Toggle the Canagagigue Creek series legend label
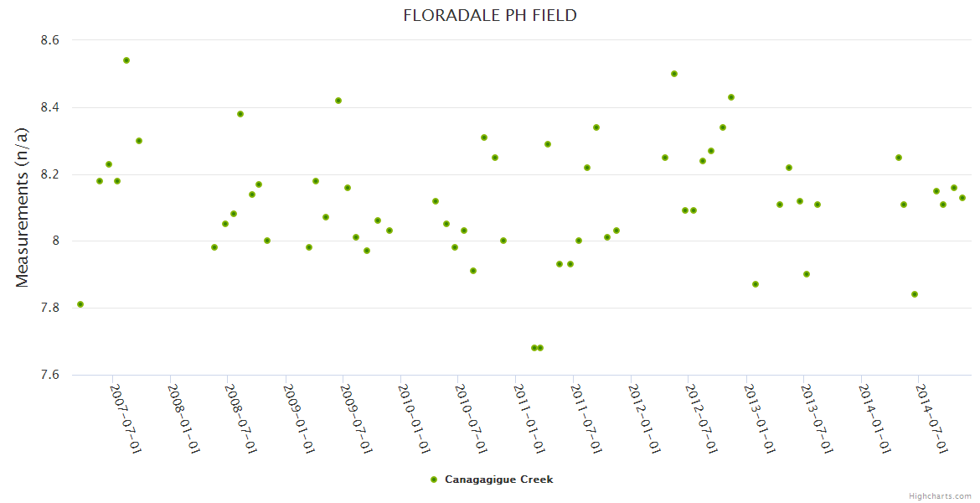This screenshot has height=503, width=980. point(498,480)
